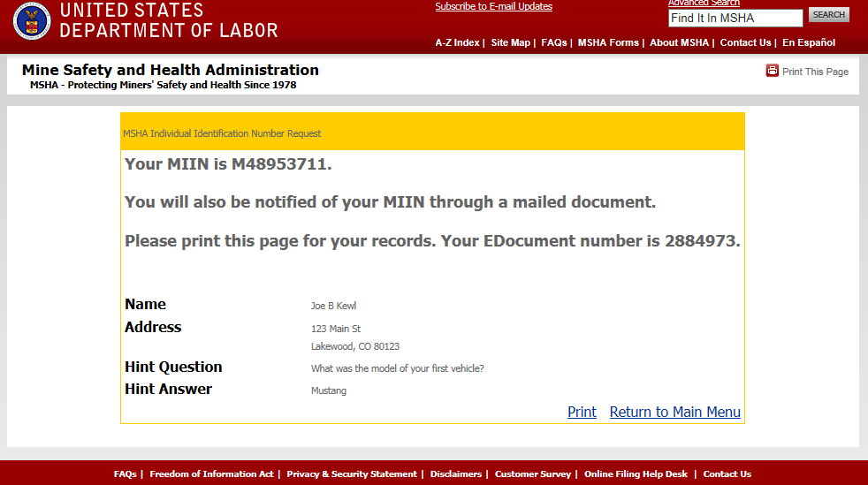Open Freedom of Information Act footer link
Viewport: 868px width, 485px height.
click(x=211, y=474)
